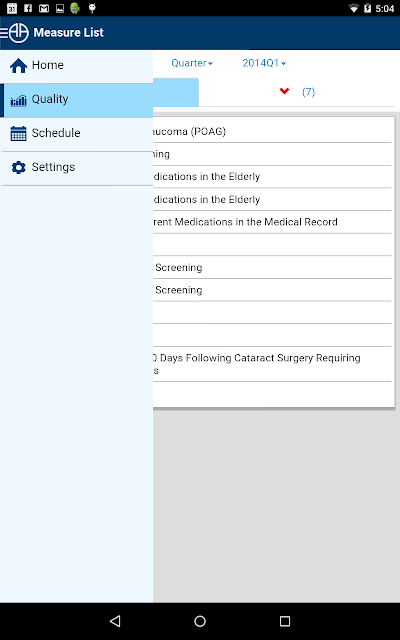The height and width of the screenshot is (640, 400).
Task: Select the first Screening measure row
Action: [x=272, y=267]
